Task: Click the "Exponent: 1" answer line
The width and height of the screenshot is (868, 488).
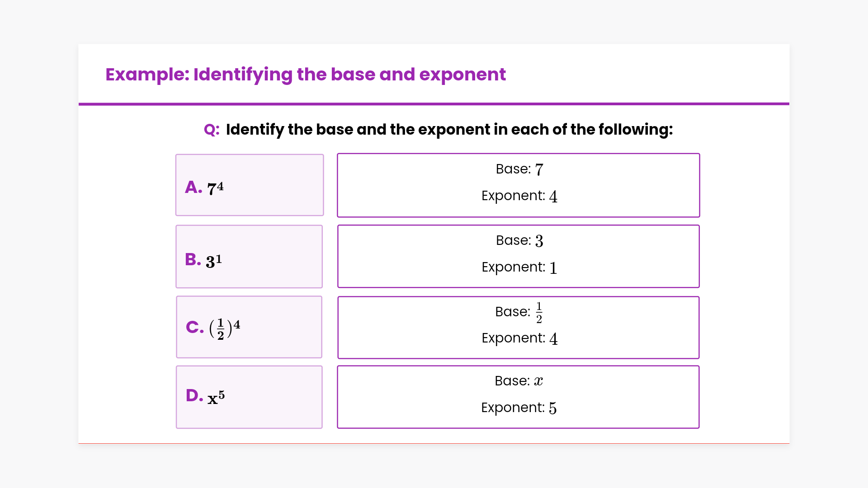Action: click(519, 267)
